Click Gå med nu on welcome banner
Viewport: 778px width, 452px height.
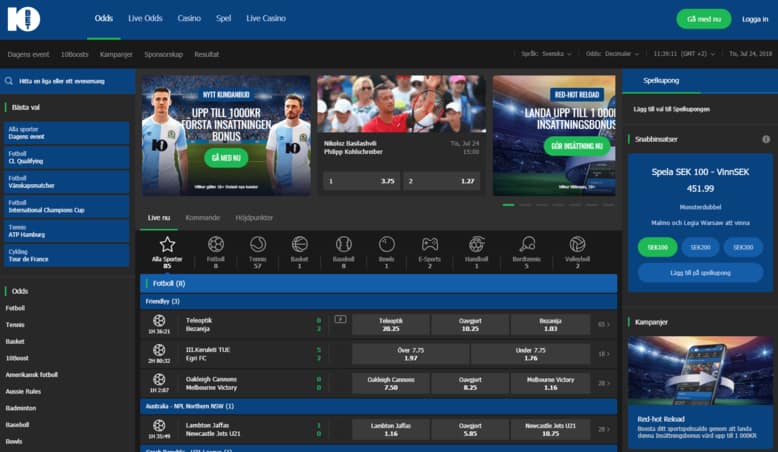226,158
